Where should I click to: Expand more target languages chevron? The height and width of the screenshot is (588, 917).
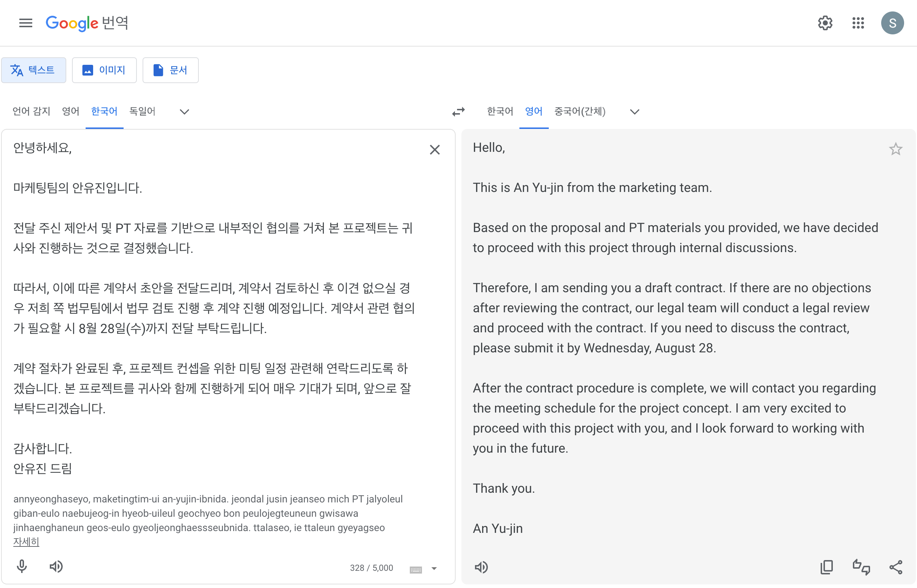pyautogui.click(x=634, y=112)
